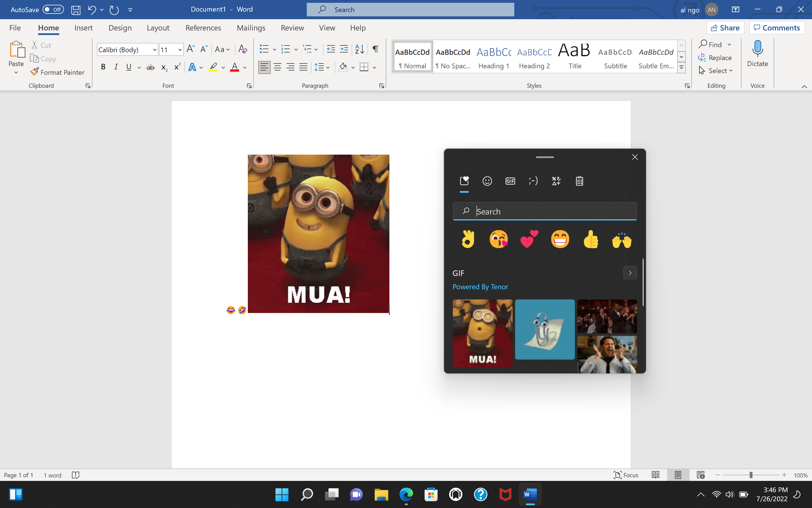Click the Redo icon in title bar
The height and width of the screenshot is (508, 812).
(114, 10)
